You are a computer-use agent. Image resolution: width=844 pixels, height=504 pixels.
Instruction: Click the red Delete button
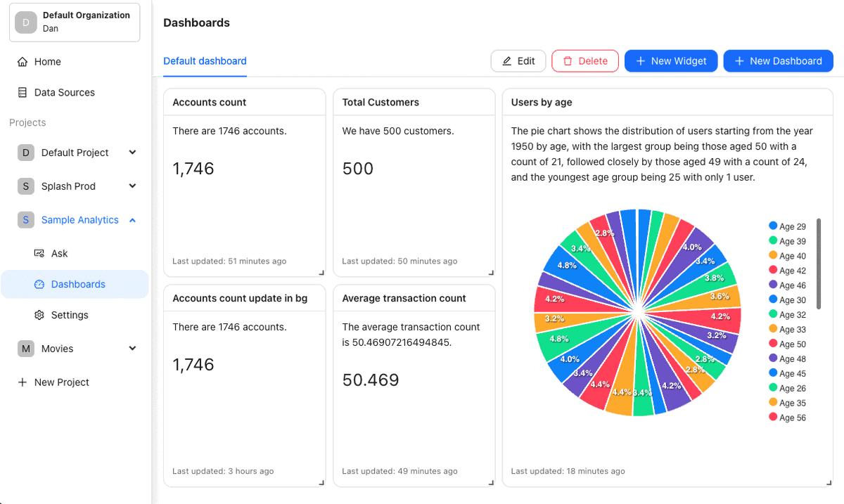coord(585,61)
